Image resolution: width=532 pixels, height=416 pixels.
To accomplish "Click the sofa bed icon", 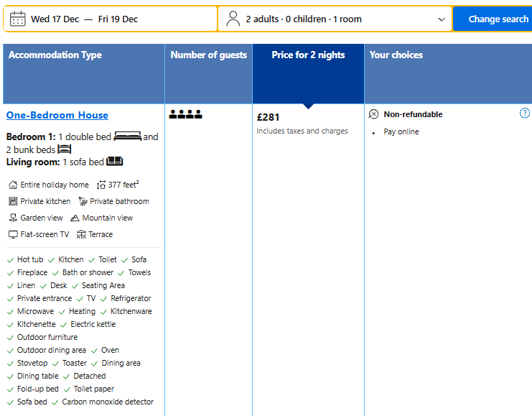I will 115,162.
